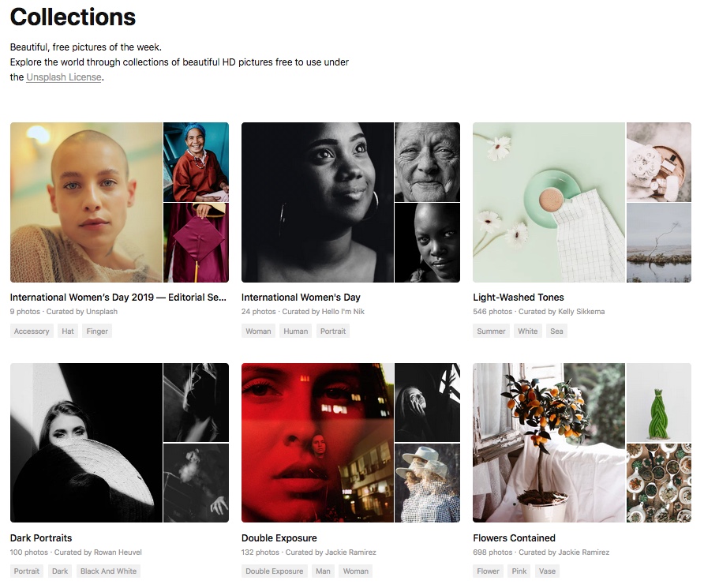Image resolution: width=704 pixels, height=588 pixels.
Task: Select the Accessory tag
Action: [32, 331]
